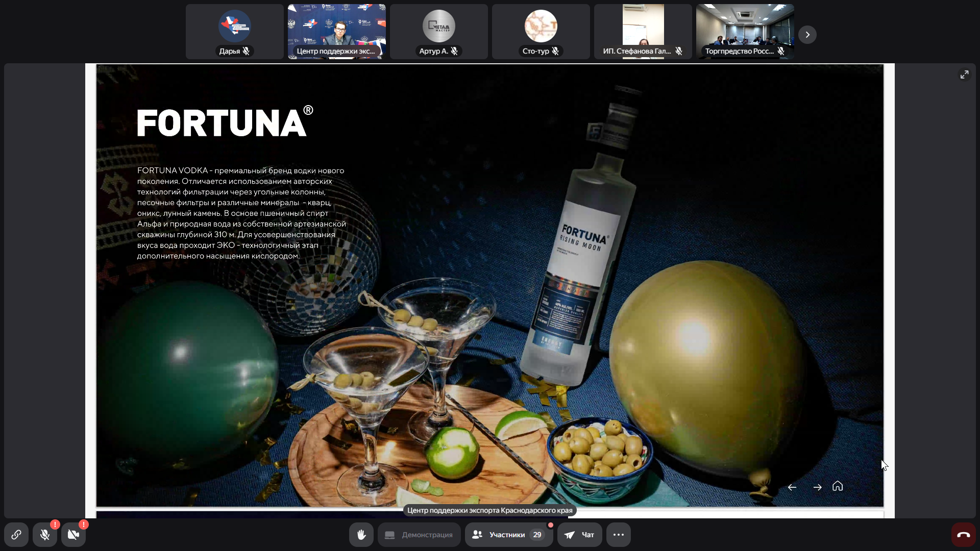Select Артур А. participant tile
This screenshot has width=980, height=551.
pos(439,32)
